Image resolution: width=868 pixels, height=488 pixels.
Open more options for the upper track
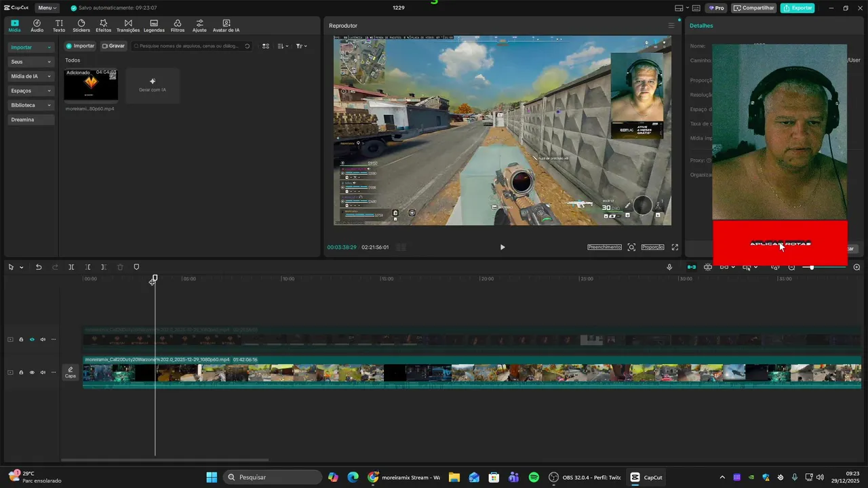54,340
